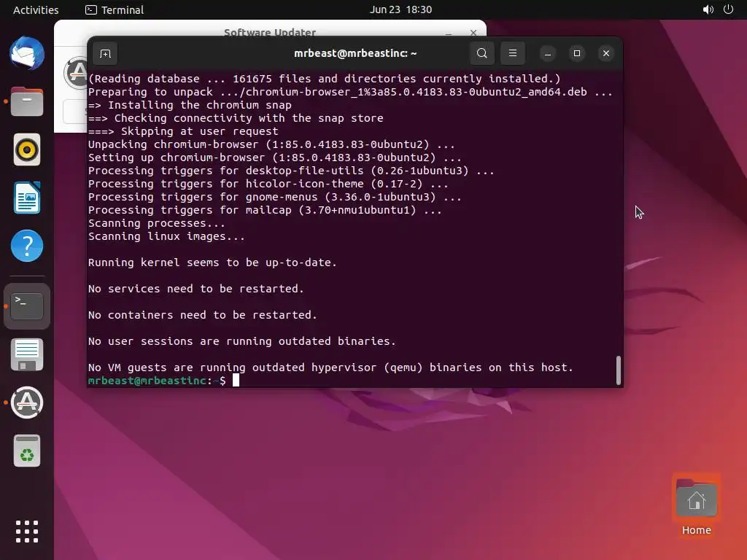Viewport: 747px width, 560px height.
Task: Open the volume indicator in top bar
Action: (x=708, y=9)
